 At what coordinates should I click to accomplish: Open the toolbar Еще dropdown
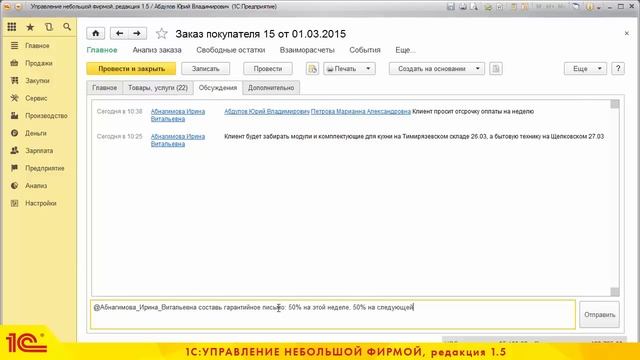coord(585,69)
